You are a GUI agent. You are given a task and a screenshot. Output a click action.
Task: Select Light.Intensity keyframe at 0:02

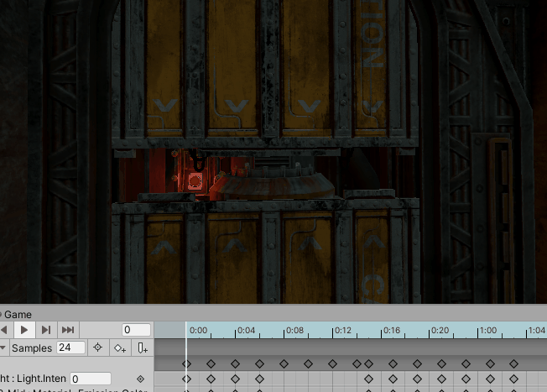(211, 379)
